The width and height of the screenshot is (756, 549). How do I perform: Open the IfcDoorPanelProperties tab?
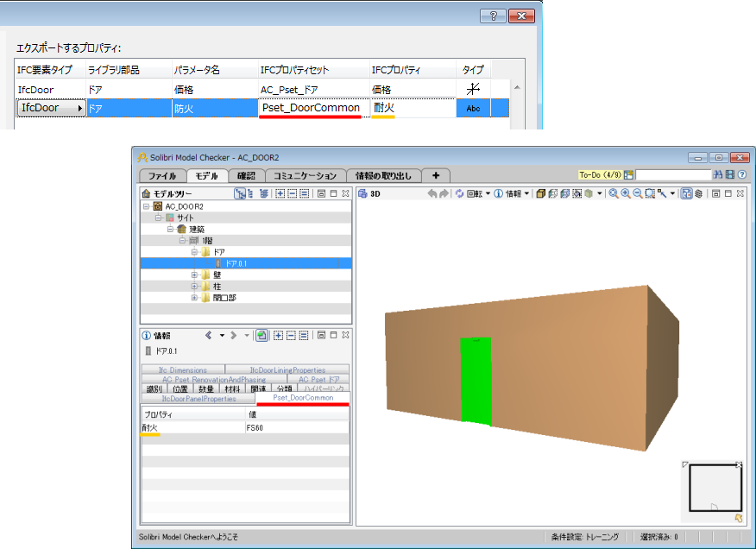click(x=198, y=399)
